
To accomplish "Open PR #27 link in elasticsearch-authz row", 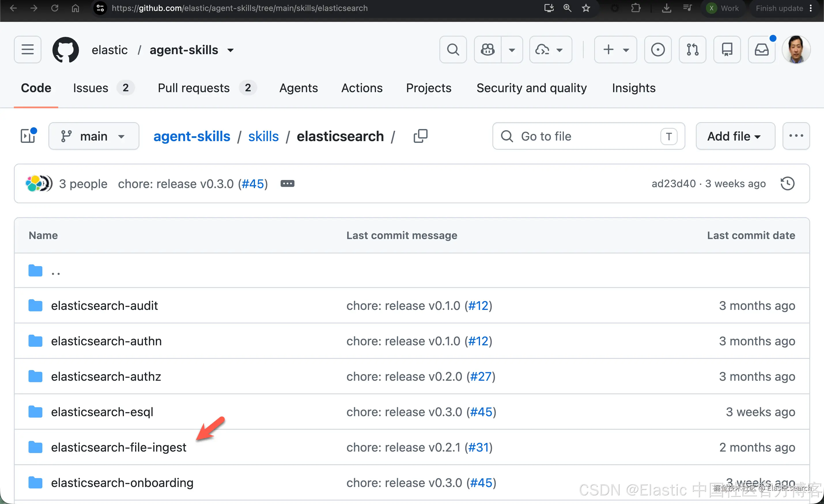I will [481, 376].
